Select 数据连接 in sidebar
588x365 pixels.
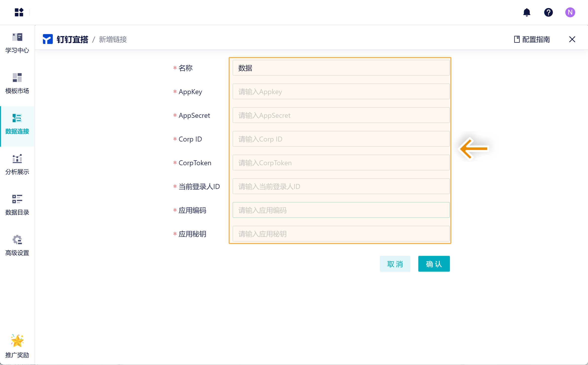[x=17, y=124]
